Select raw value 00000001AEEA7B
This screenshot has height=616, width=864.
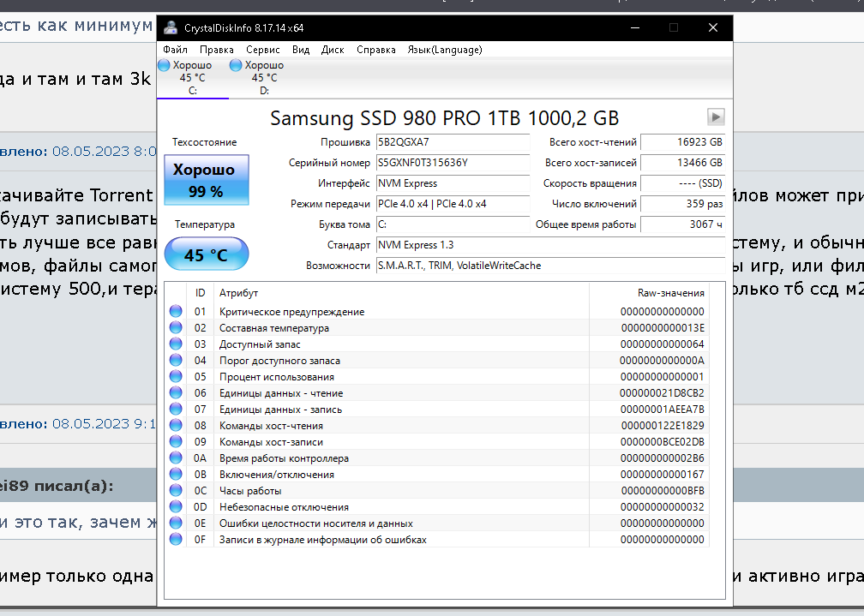pyautogui.click(x=662, y=410)
